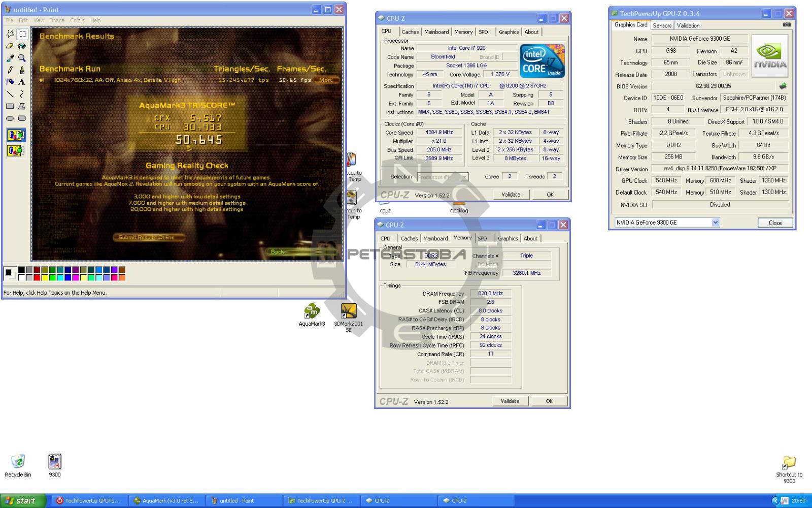
Task: Open the Windows Start menu
Action: 23,501
